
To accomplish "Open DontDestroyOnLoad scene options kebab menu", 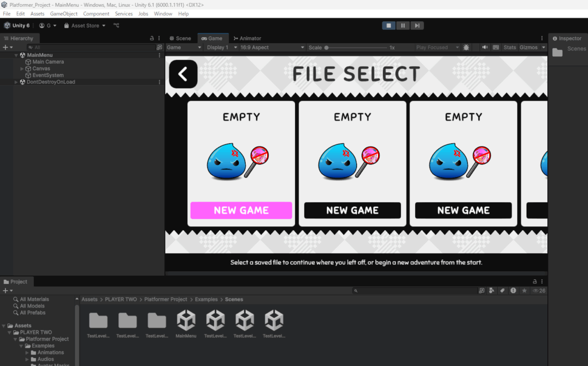I will (x=160, y=82).
